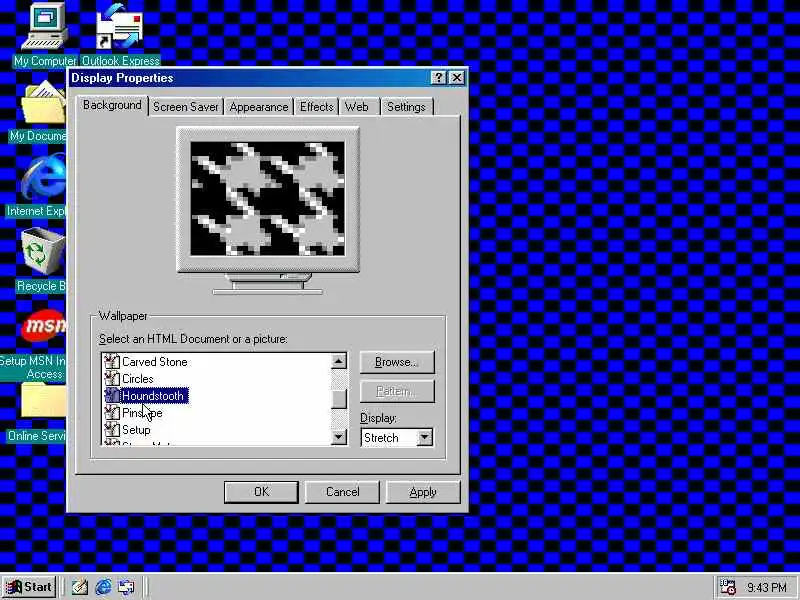Click the wallpaper list scrollbar thumb
800x600 pixels.
[339, 398]
